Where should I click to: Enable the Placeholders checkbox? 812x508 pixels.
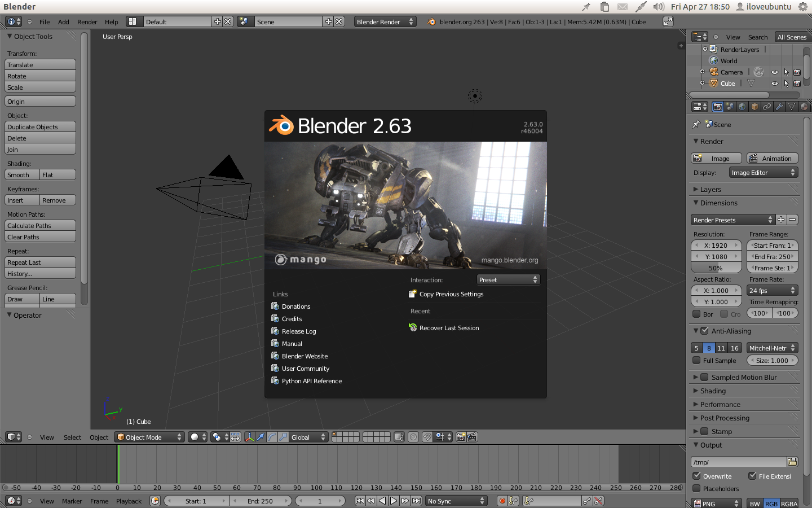[696, 488]
